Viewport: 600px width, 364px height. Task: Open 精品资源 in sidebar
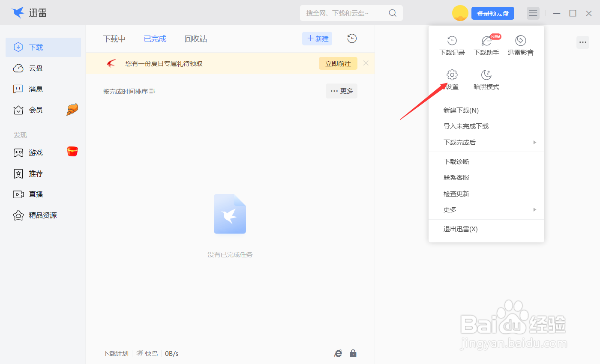click(43, 215)
